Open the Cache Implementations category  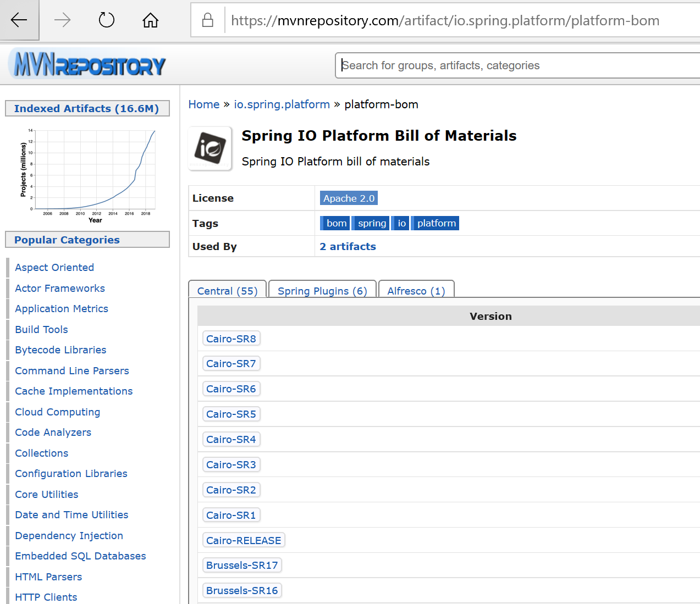pyautogui.click(x=74, y=391)
